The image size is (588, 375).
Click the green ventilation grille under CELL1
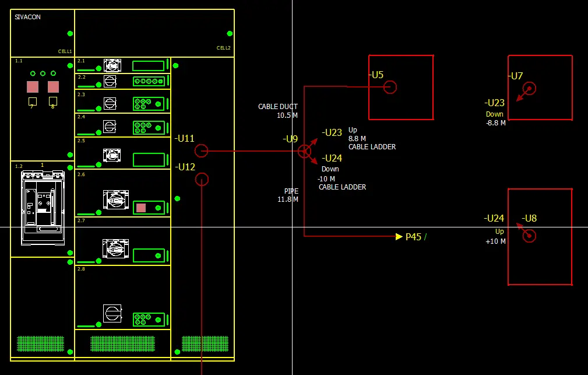[40, 344]
